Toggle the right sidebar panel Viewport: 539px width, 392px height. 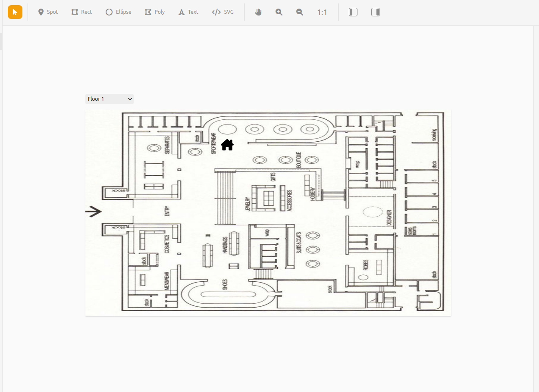[376, 12]
